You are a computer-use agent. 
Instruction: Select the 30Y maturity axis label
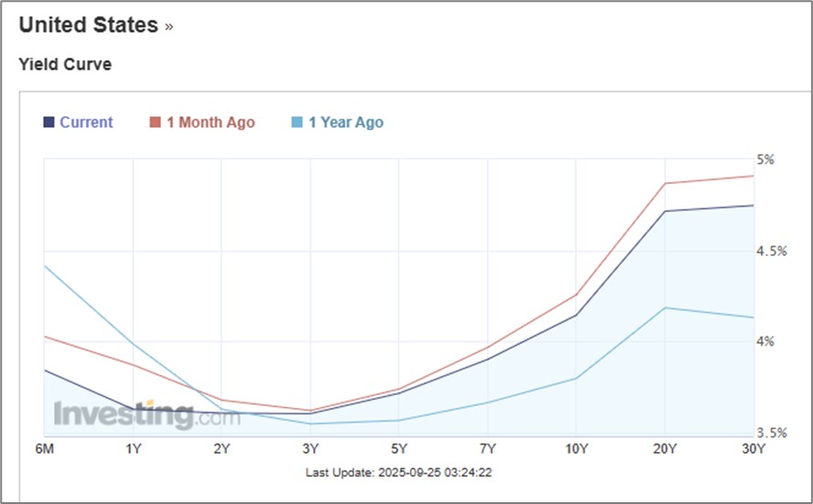coord(753,448)
